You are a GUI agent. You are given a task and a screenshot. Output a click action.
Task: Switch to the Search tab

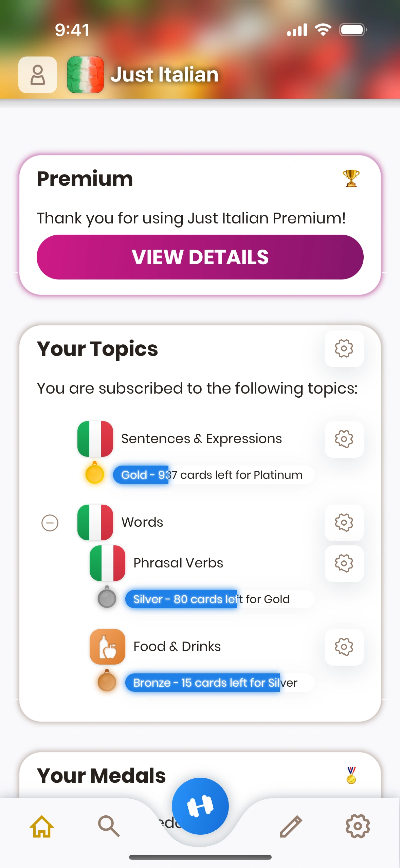109,826
